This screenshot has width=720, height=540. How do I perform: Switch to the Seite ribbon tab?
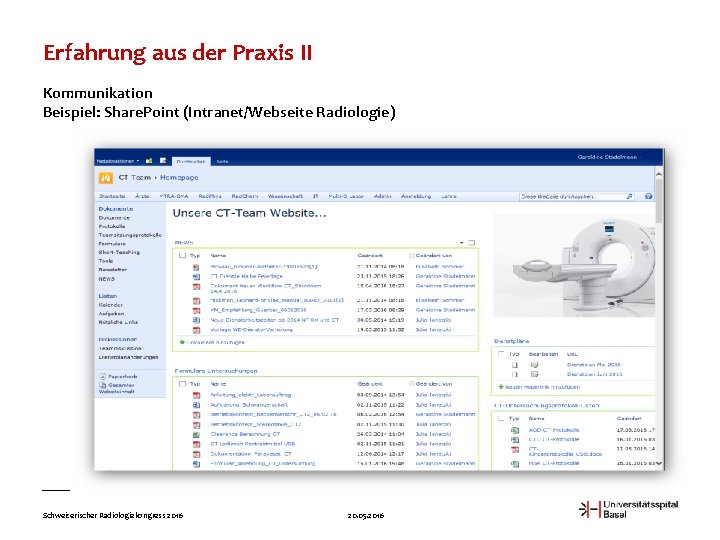tap(222, 161)
